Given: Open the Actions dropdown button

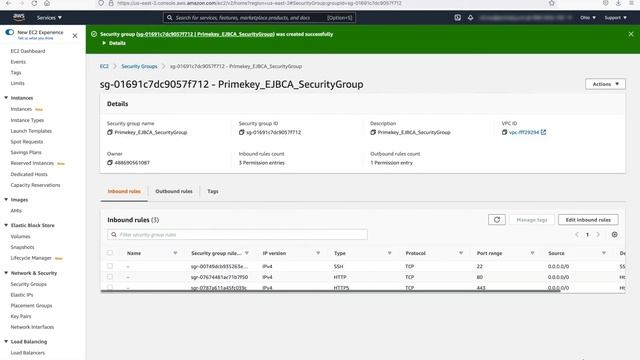Looking at the screenshot, I should click(x=605, y=84).
